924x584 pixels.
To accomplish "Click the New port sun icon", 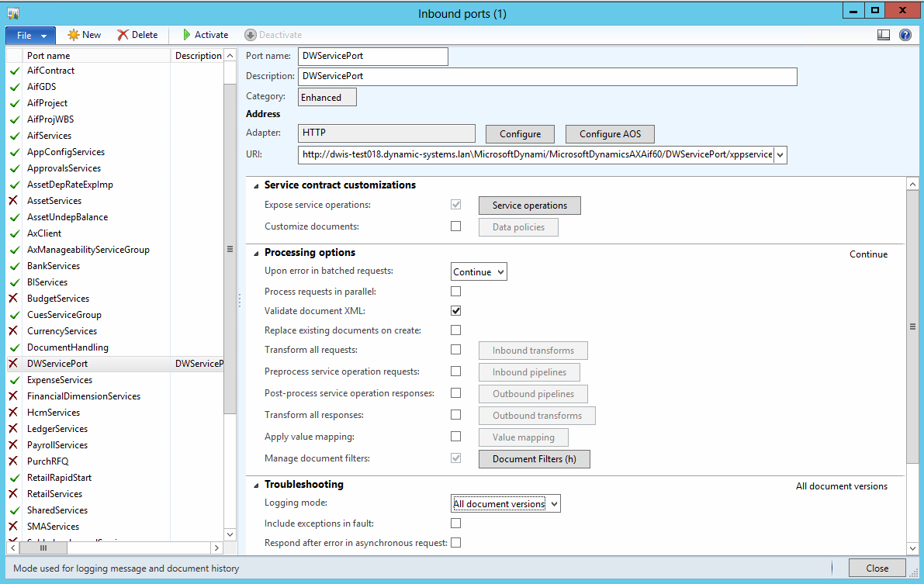I will tap(74, 35).
